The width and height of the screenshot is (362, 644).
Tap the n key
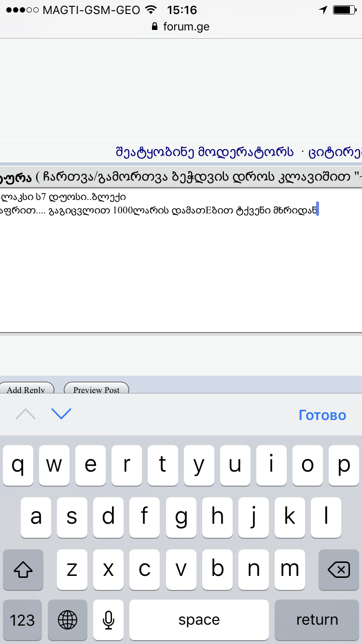click(253, 570)
